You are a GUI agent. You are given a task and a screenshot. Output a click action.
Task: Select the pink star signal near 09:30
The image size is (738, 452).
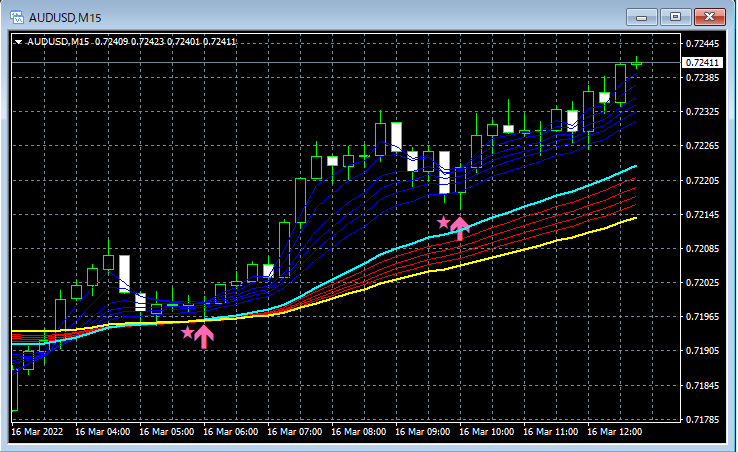tap(443, 222)
